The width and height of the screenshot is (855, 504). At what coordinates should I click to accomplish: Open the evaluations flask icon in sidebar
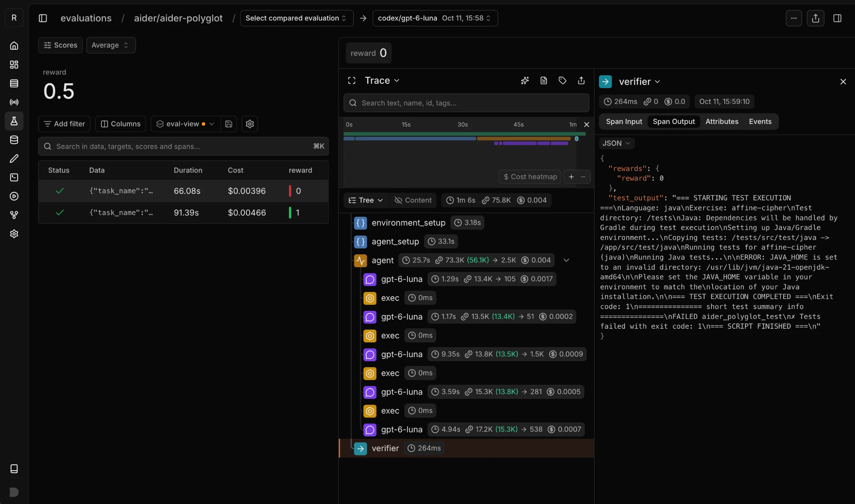coord(14,121)
